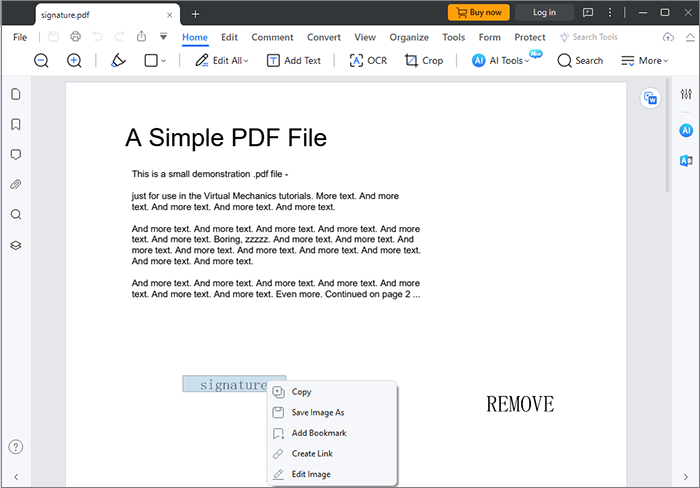This screenshot has width=700, height=488.
Task: Switch to the Comment tab
Action: pos(272,37)
